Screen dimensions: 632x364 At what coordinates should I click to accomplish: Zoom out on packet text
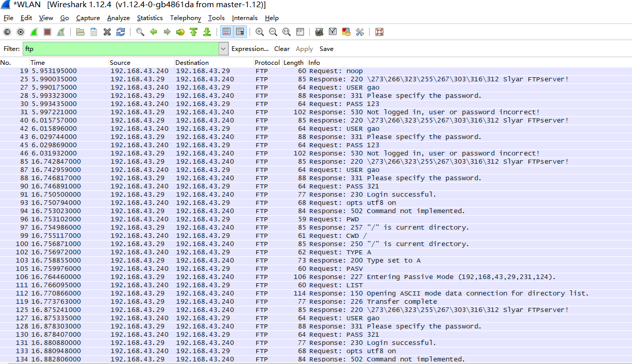[x=273, y=32]
